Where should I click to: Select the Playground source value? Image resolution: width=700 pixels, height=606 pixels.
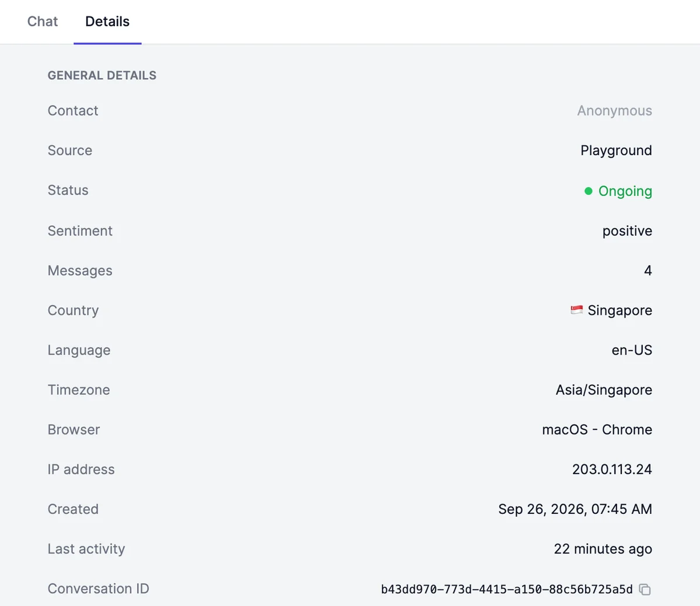(x=616, y=150)
